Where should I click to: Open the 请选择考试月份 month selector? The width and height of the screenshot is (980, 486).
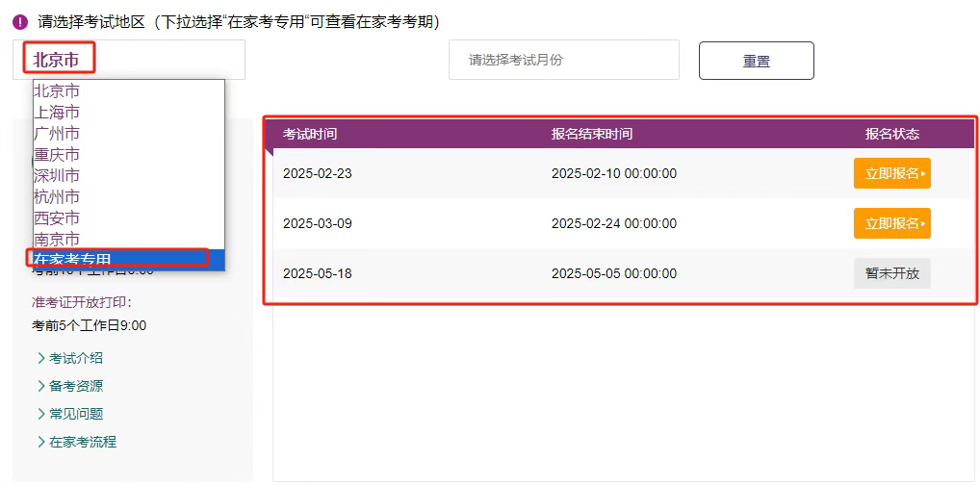(x=563, y=60)
